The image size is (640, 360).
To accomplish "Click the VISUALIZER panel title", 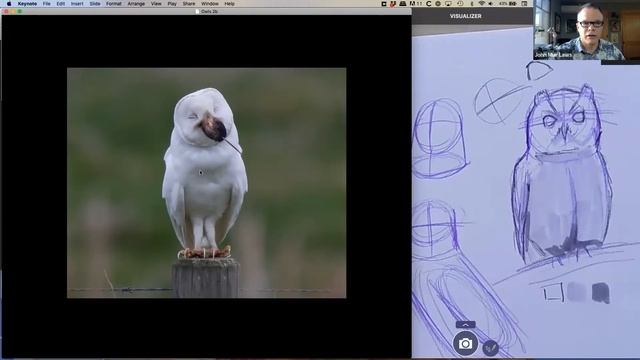I will 465,16.
